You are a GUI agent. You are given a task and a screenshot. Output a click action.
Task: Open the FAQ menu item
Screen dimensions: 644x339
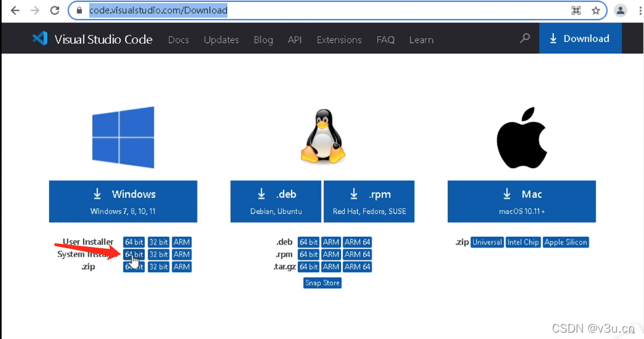pos(386,40)
